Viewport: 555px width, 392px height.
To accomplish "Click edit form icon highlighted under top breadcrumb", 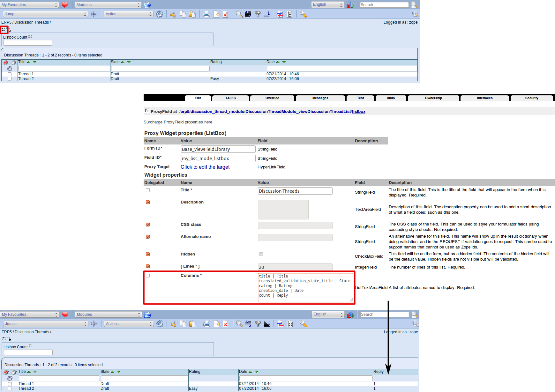I will tap(4, 29).
